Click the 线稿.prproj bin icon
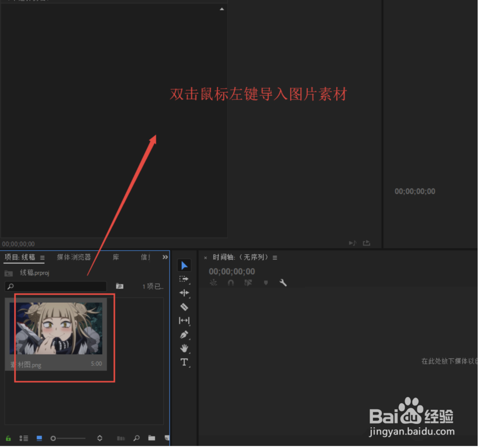 pos(9,273)
